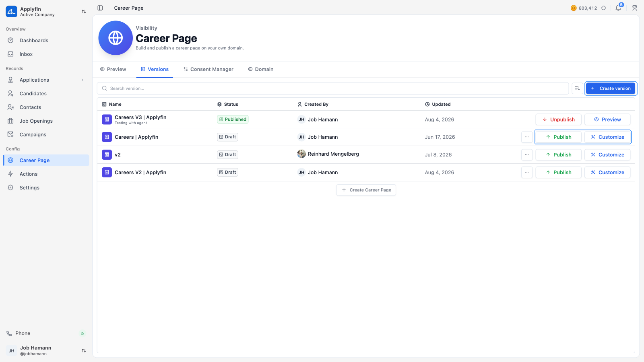
Task: Toggle the sidebar panel icon
Action: 100,8
